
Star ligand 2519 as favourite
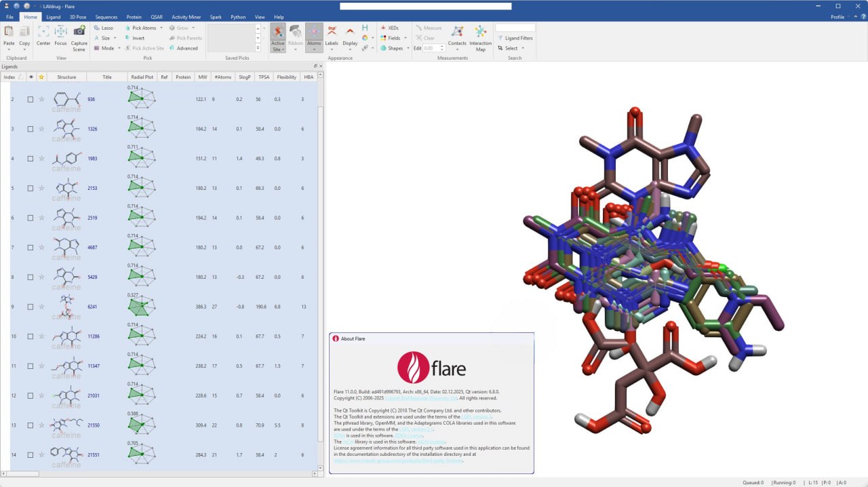pyautogui.click(x=41, y=218)
